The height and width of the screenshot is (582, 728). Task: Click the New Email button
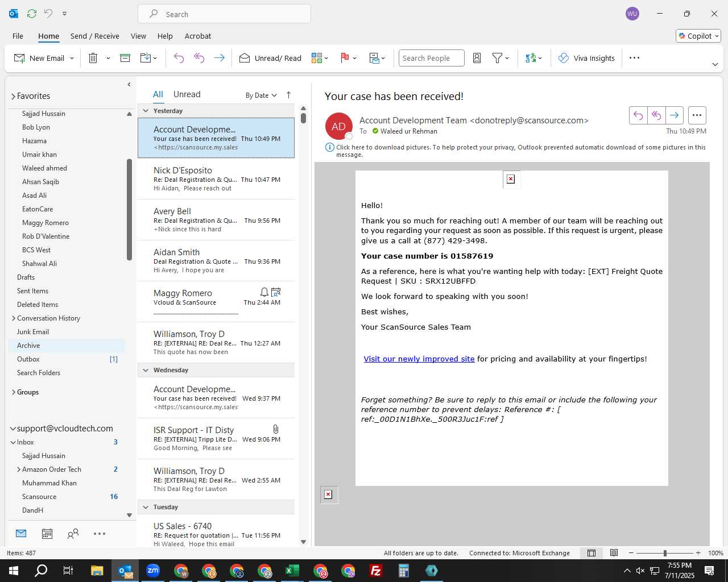[x=39, y=58]
